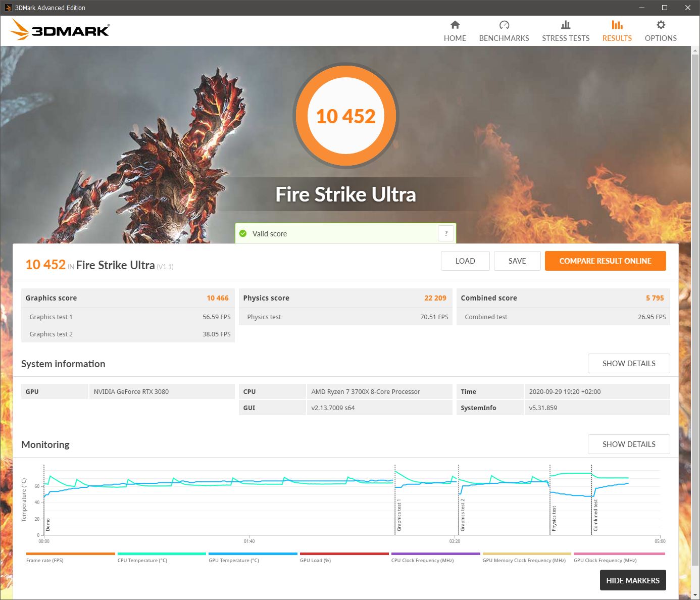Click the Graphics score value 10 466

[218, 298]
